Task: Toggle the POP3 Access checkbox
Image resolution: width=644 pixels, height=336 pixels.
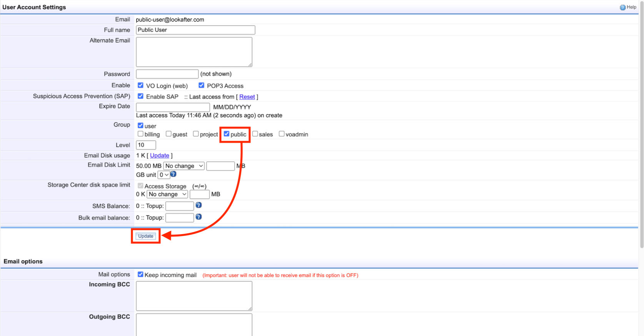Action: point(201,85)
